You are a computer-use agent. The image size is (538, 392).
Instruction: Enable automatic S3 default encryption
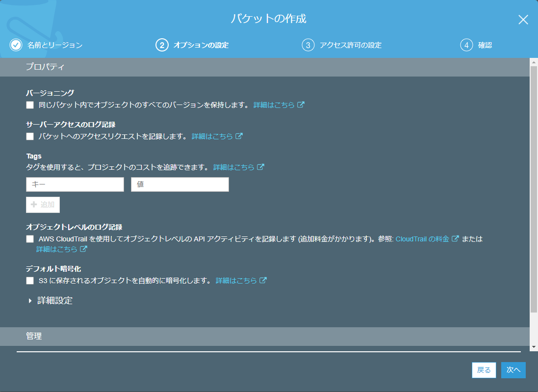click(29, 280)
